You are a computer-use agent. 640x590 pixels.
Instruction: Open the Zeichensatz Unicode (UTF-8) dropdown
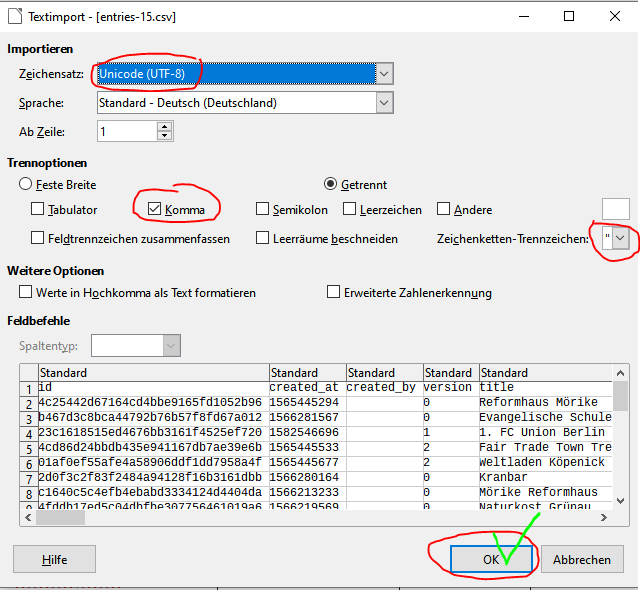point(384,74)
